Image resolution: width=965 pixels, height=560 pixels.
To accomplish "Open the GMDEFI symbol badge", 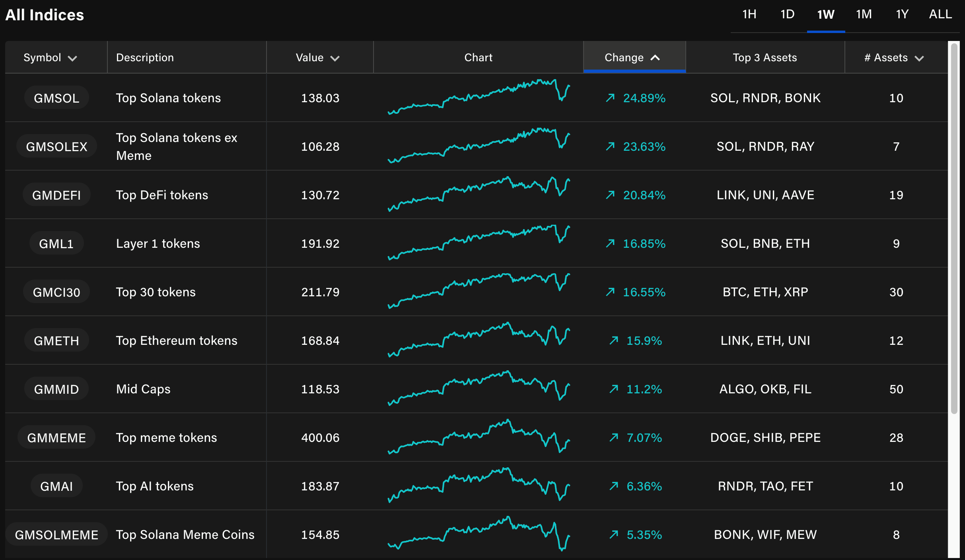I will [56, 195].
